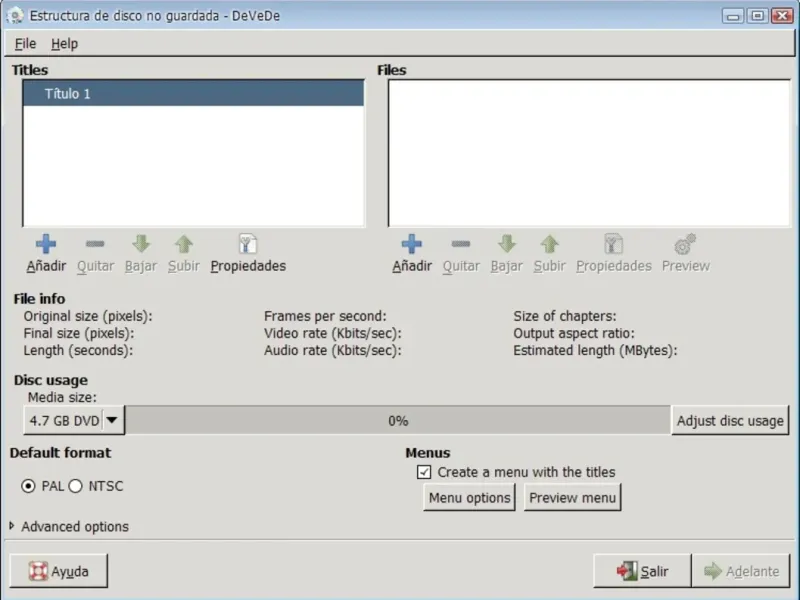This screenshot has width=800, height=600.
Task: Click the DeVeDe app icon in title bar
Action: pos(14,15)
